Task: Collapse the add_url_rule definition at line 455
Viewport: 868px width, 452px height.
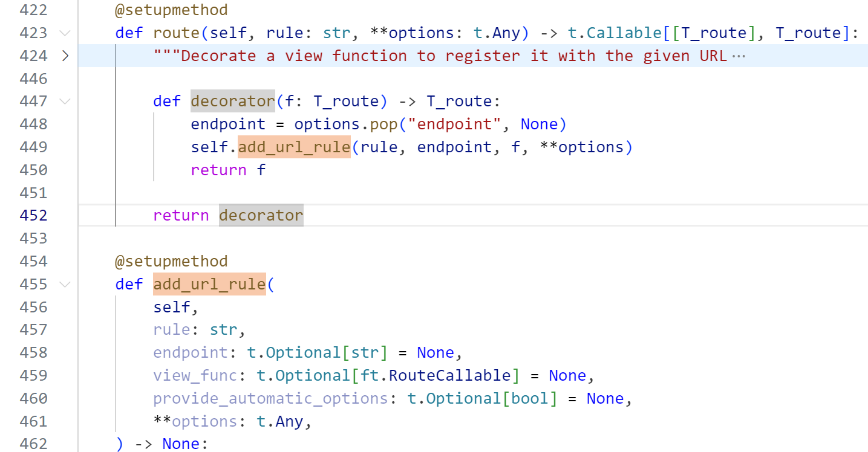Action: click(x=65, y=284)
